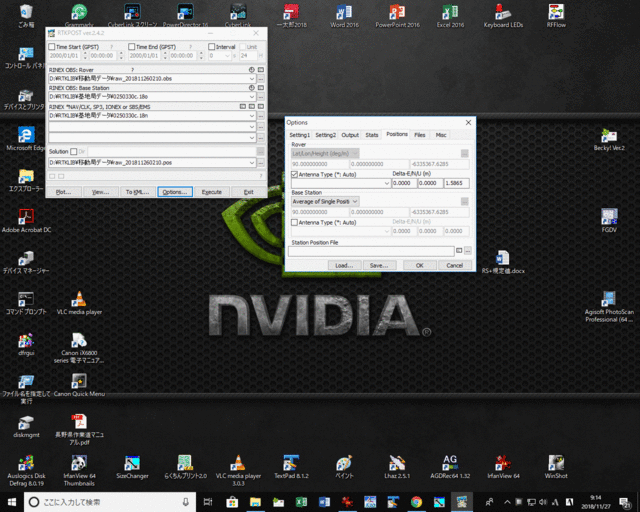
Task: Expand the solution .pos output path dropdown
Action: click(x=252, y=163)
